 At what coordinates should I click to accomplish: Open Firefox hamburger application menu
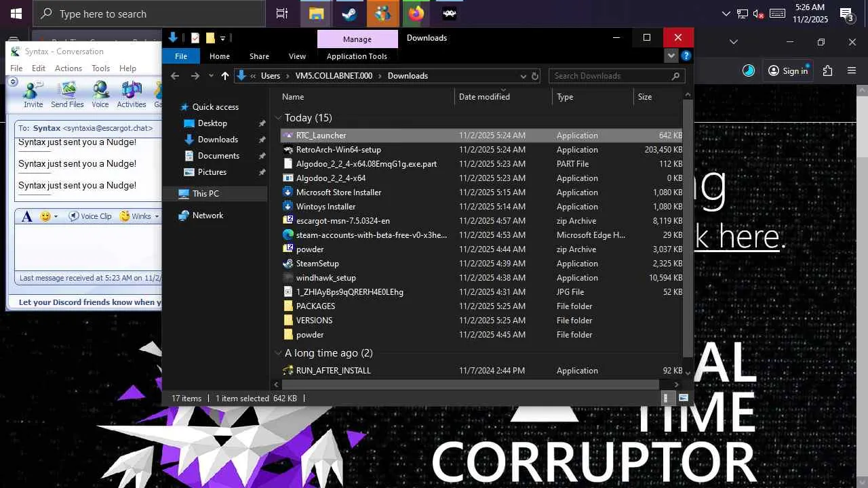click(852, 70)
